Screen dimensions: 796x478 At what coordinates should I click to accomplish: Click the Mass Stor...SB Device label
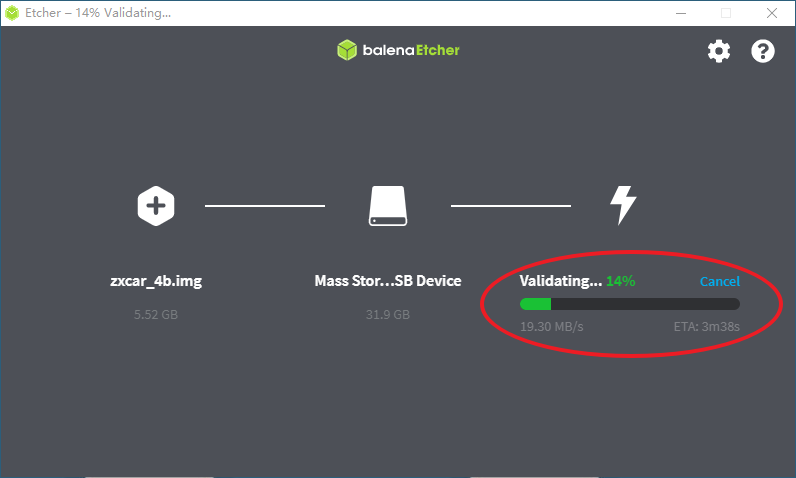[388, 281]
